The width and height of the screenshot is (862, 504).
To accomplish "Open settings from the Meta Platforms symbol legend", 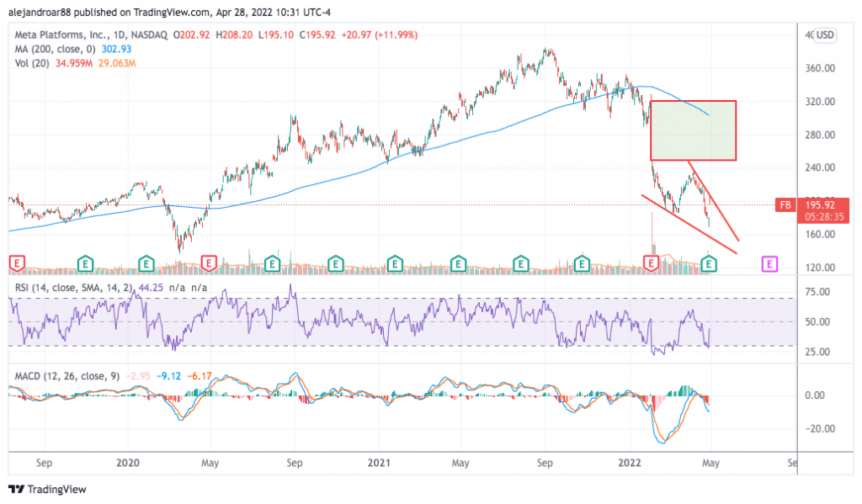I will point(84,36).
